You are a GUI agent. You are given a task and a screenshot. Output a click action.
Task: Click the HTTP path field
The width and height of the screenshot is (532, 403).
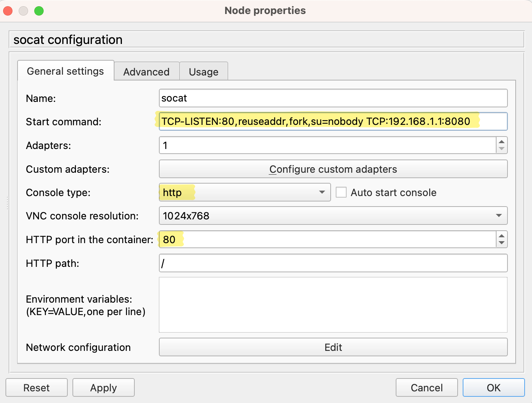pyautogui.click(x=333, y=263)
